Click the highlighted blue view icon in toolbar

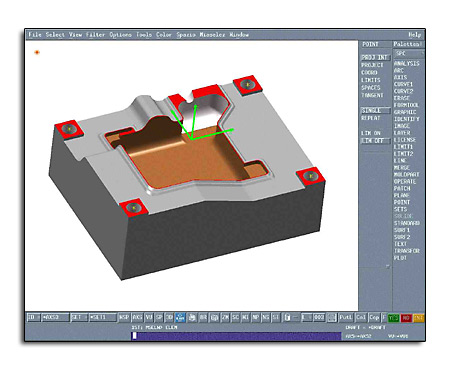click(x=180, y=318)
